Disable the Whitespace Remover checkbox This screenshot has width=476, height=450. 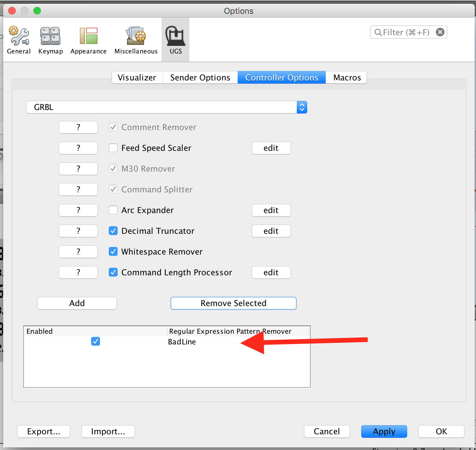coord(113,251)
